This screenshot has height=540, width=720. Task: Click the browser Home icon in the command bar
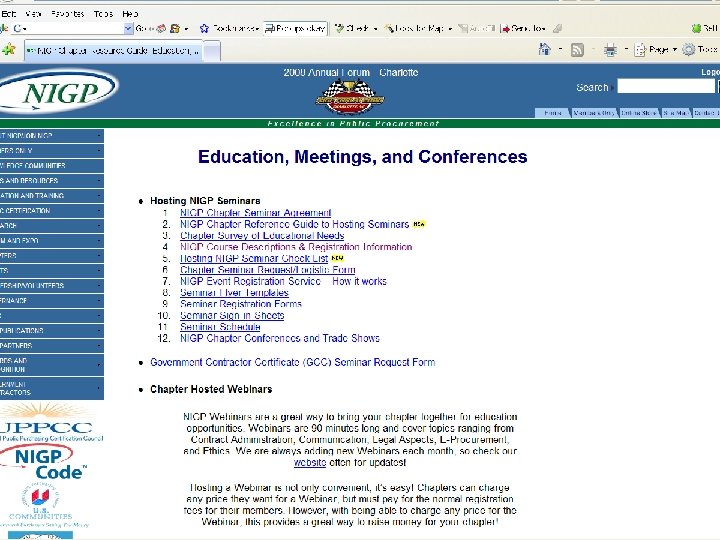[545, 49]
